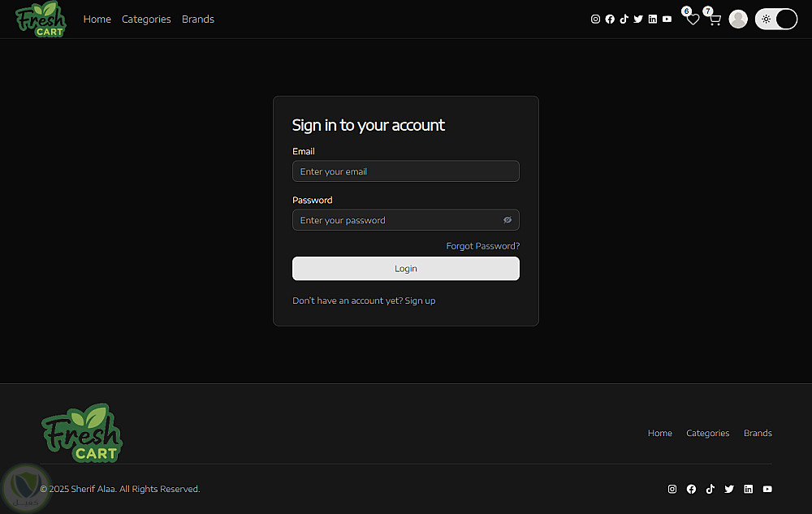
Task: Open the wishlist heart icon
Action: tap(693, 19)
